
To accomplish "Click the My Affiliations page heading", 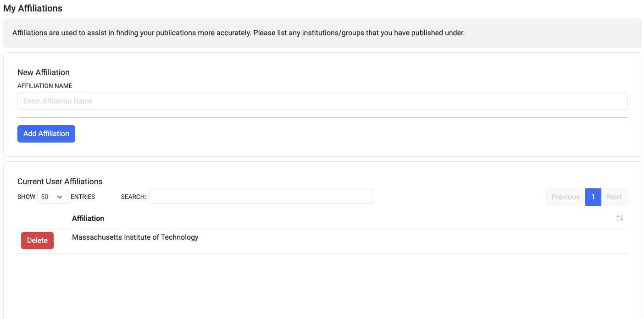I will click(x=33, y=8).
